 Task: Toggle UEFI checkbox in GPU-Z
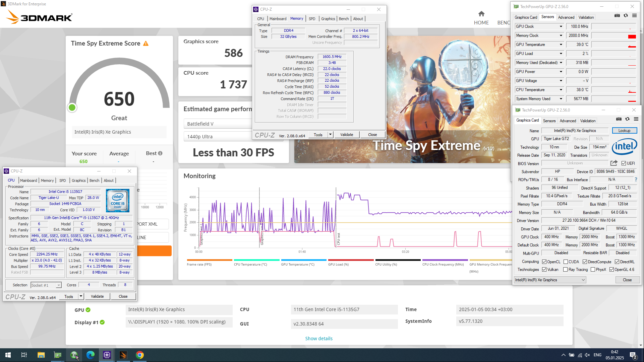coord(624,163)
